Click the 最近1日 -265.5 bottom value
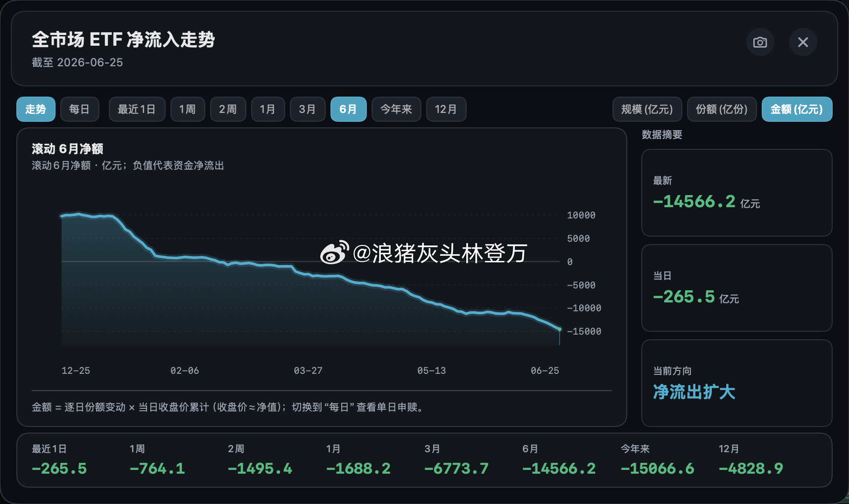 [x=59, y=469]
